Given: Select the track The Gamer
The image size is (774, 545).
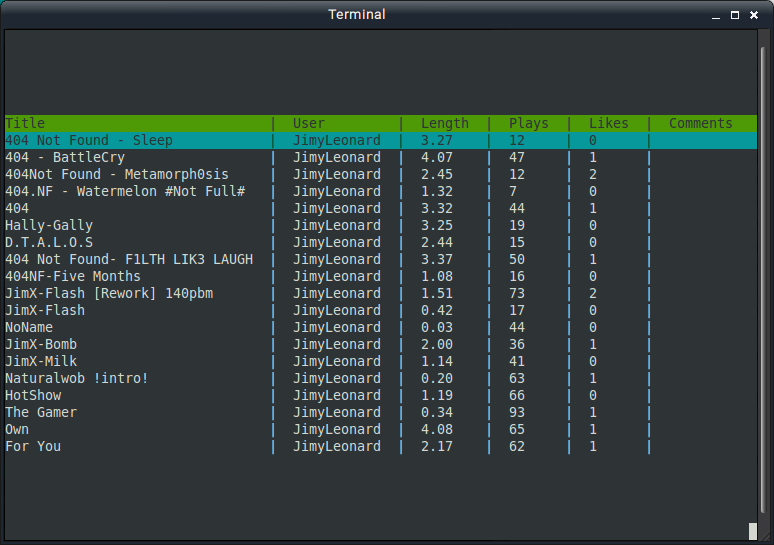Looking at the screenshot, I should coord(381,412).
